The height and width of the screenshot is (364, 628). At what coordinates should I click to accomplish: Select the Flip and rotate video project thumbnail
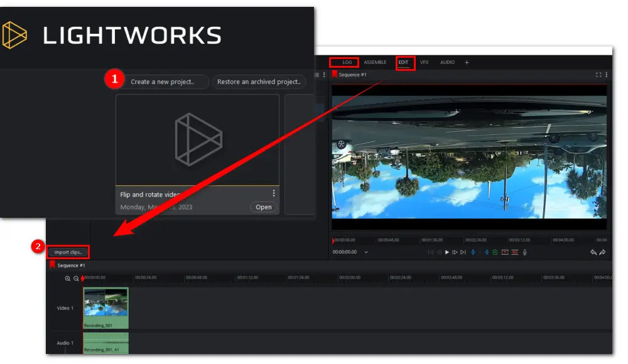click(x=197, y=140)
